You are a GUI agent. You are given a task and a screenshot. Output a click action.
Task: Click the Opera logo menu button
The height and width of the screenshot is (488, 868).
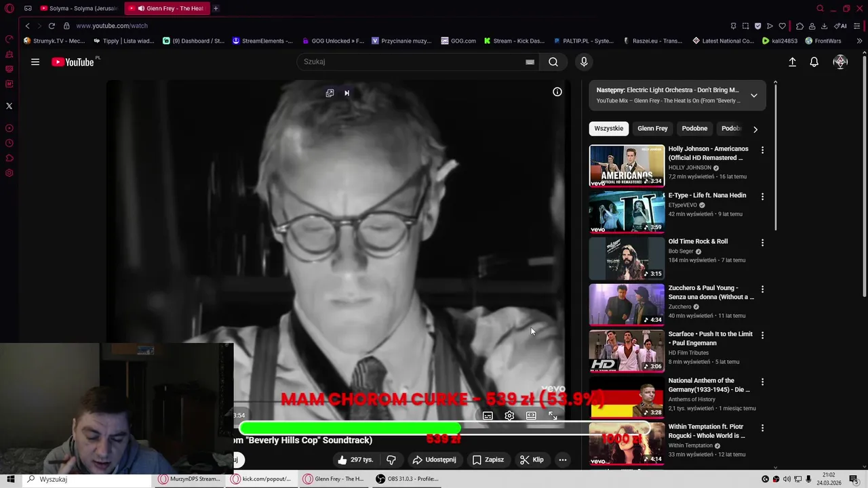(9, 8)
